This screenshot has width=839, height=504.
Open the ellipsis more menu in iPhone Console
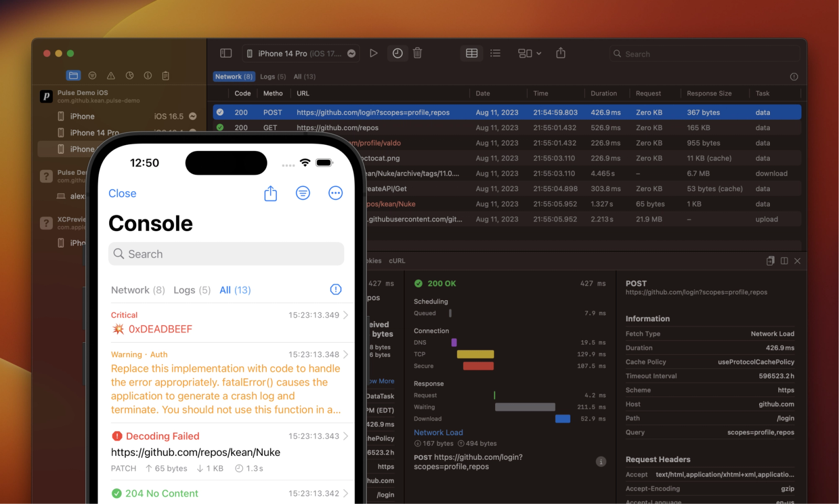(x=336, y=193)
